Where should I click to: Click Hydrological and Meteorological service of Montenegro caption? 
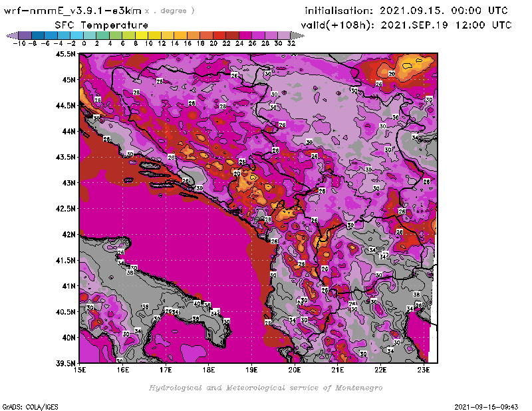pyautogui.click(x=265, y=388)
